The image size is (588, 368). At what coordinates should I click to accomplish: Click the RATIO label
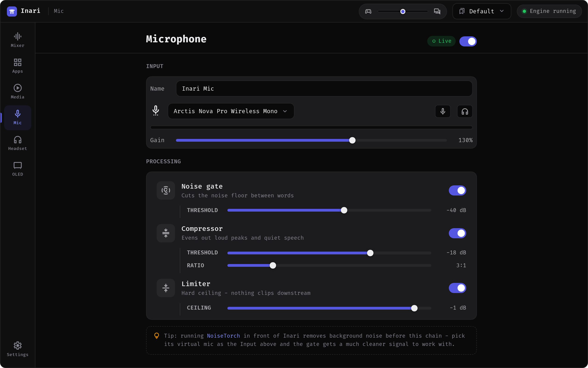(195, 265)
